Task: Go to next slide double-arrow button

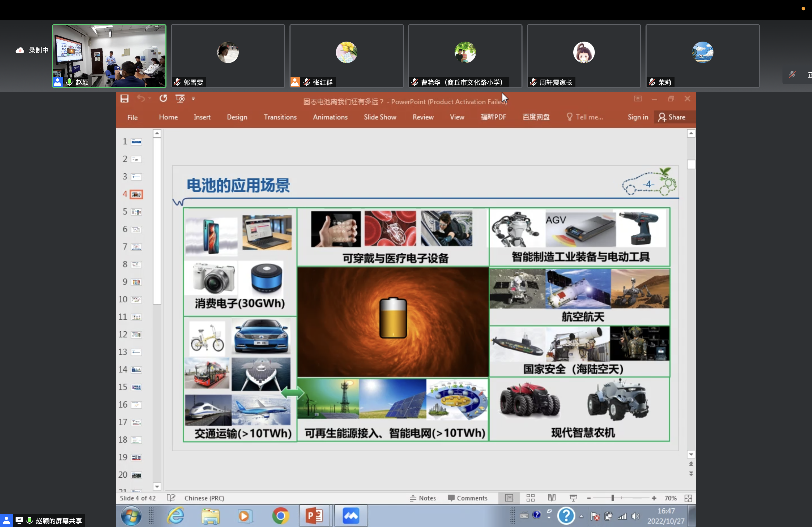Action: click(x=691, y=474)
